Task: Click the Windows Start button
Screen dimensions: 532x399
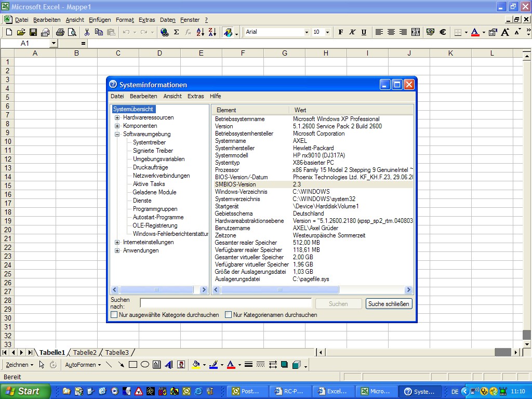Action: [x=25, y=391]
